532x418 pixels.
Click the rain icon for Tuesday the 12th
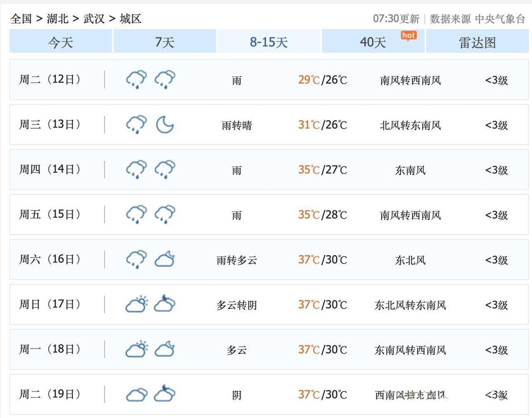(137, 79)
